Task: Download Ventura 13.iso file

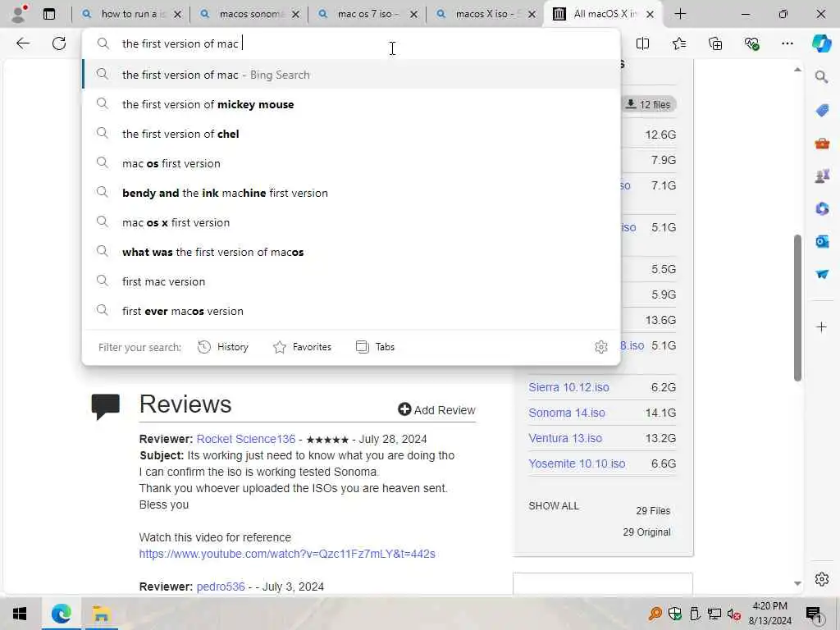Action: click(565, 438)
